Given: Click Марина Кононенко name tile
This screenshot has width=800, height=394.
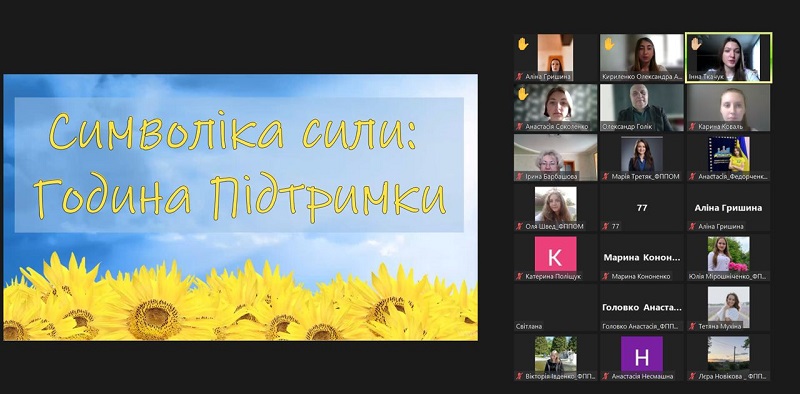Looking at the screenshot, I should click(642, 258).
